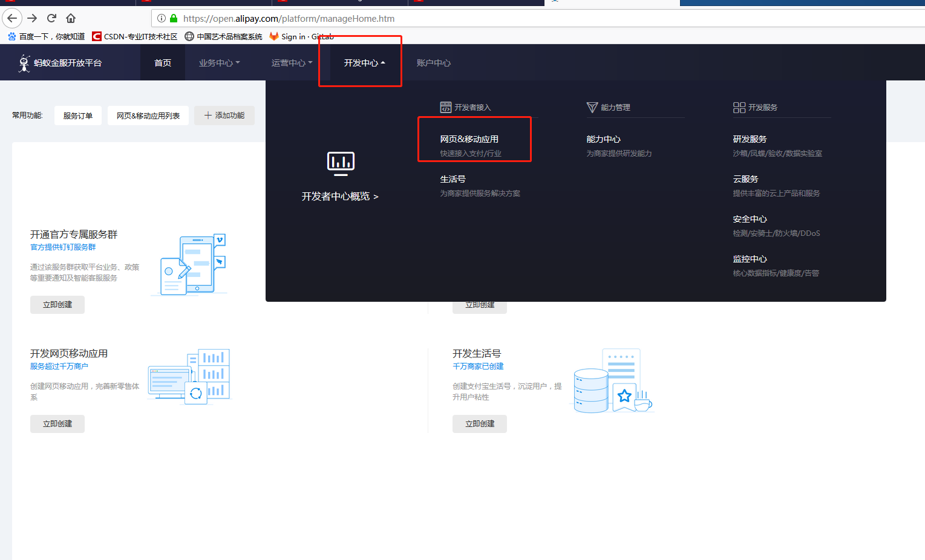Click the Ant Financial logo icon
This screenshot has width=925, height=560.
tap(24, 63)
